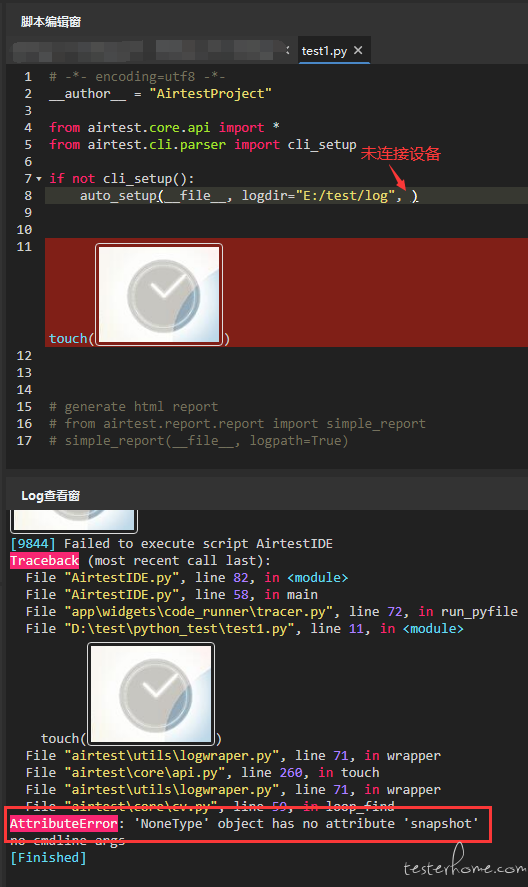This screenshot has height=887, width=528.
Task: Click the simple_report comment on line 17
Action: click(199, 441)
